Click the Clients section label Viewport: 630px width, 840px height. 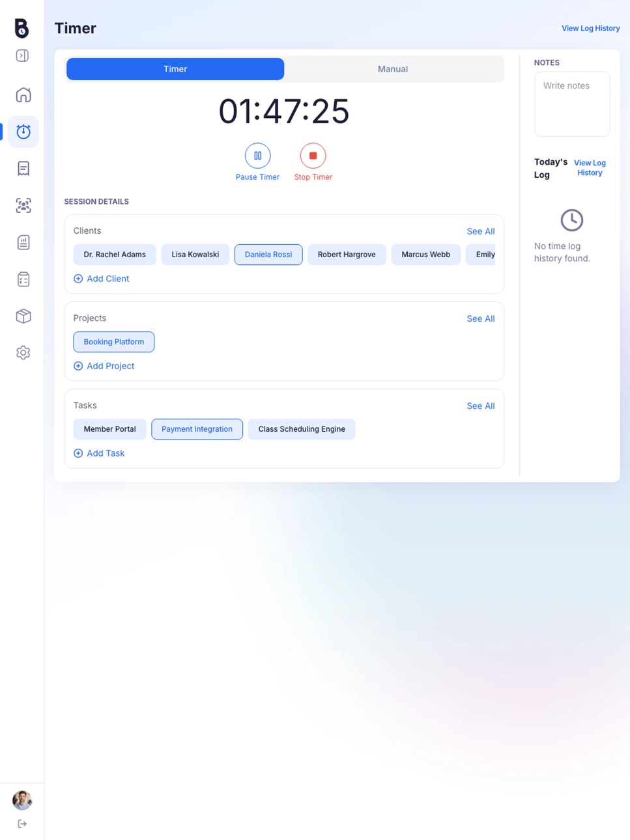coord(87,231)
